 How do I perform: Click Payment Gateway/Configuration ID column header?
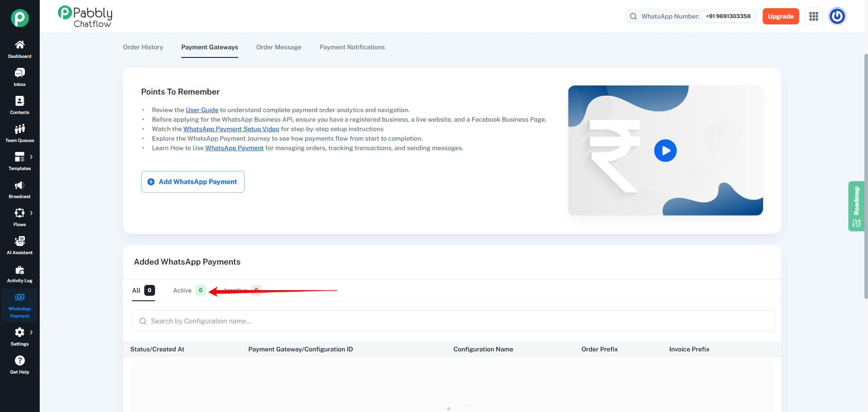tap(301, 349)
